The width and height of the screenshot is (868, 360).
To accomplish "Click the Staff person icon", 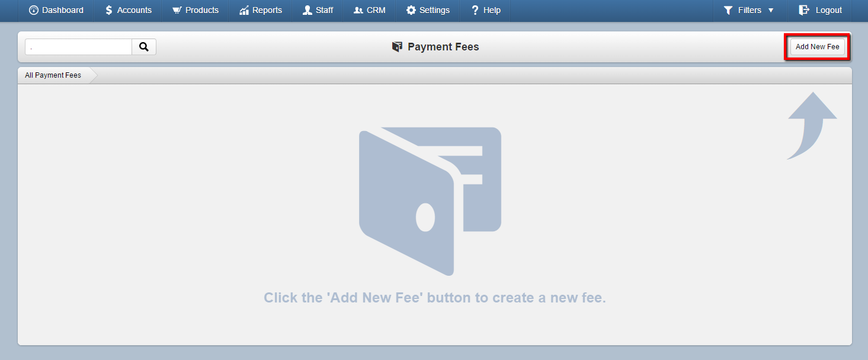I will click(307, 10).
